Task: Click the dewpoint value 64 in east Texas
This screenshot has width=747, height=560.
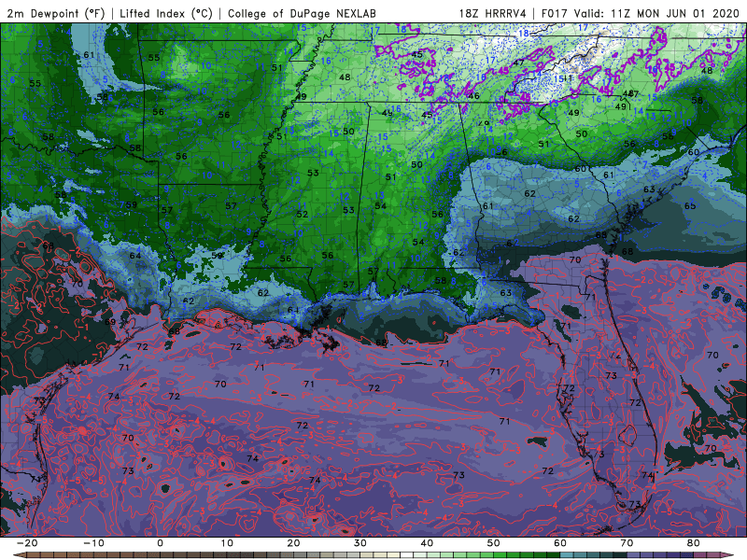Action: 135,255
